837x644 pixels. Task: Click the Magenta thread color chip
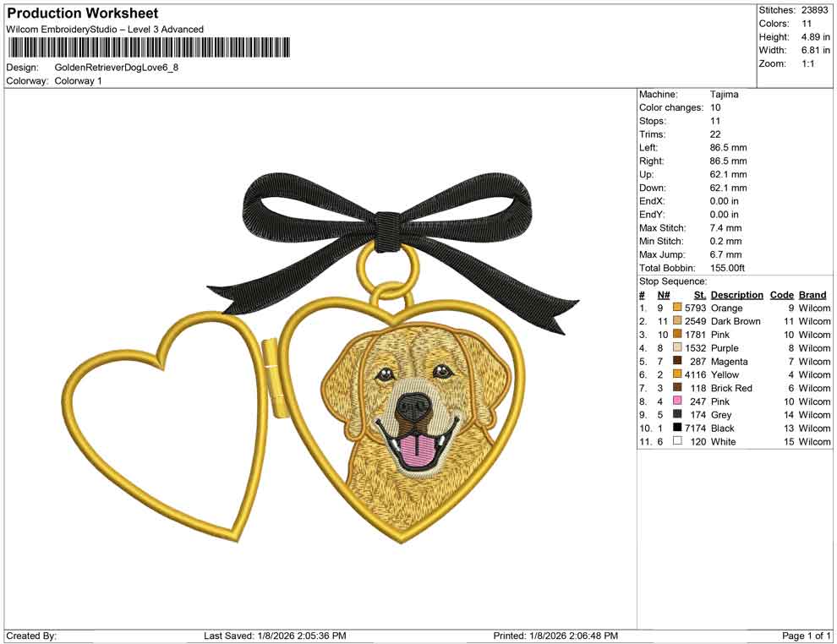pos(676,361)
